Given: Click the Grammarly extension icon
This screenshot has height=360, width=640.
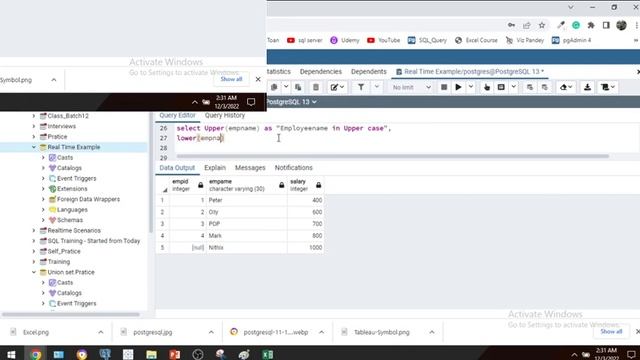Looking at the screenshot, I should coord(576,25).
